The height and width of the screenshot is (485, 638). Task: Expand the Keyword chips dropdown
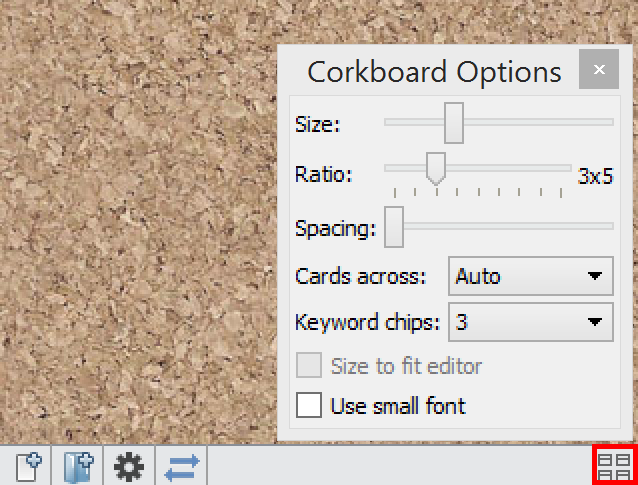[x=530, y=322]
